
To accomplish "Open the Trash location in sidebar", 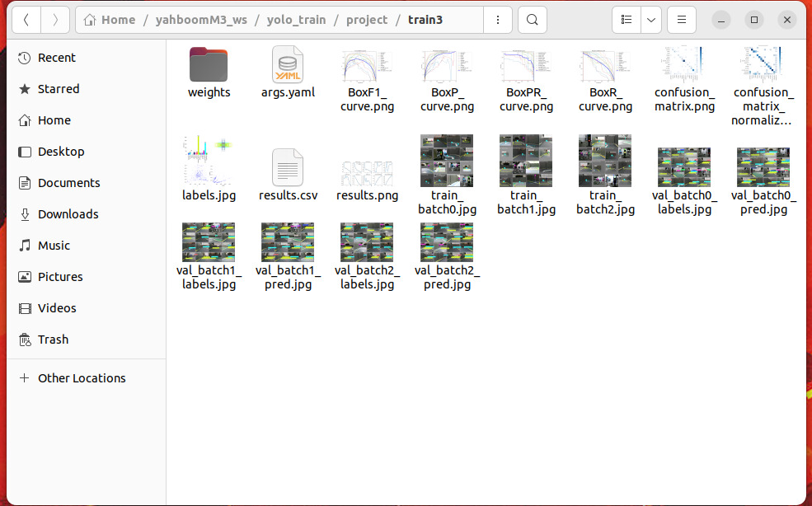I will [x=53, y=340].
